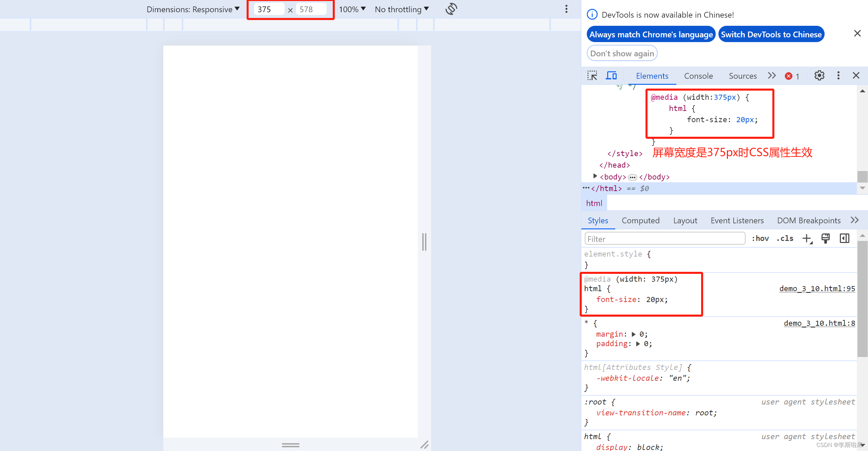Click the view-transition-name: root declaration
The width and height of the screenshot is (868, 451).
[x=656, y=413]
